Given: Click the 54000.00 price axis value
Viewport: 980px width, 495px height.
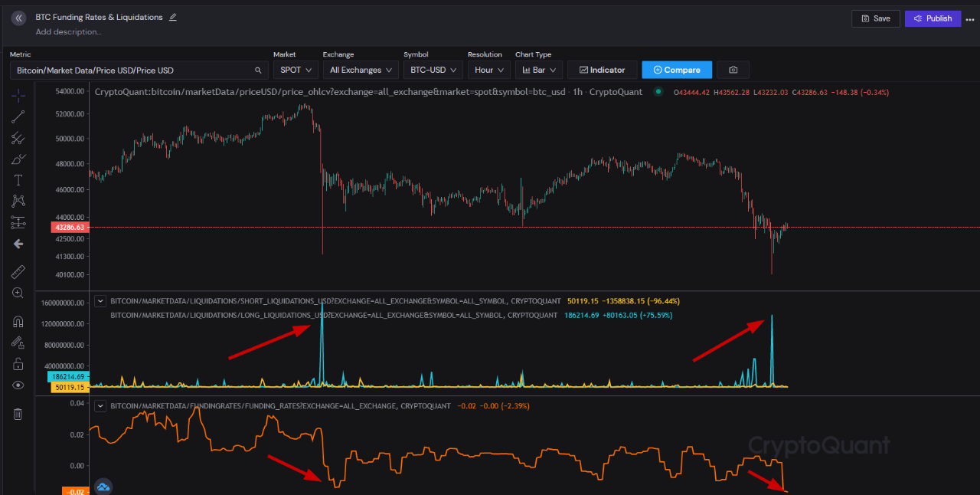Looking at the screenshot, I should pos(70,91).
